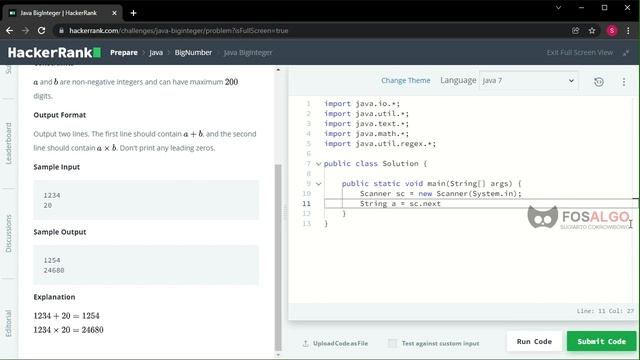Go to the BigNumber breadcrumb
The image size is (640, 360).
[x=193, y=53]
